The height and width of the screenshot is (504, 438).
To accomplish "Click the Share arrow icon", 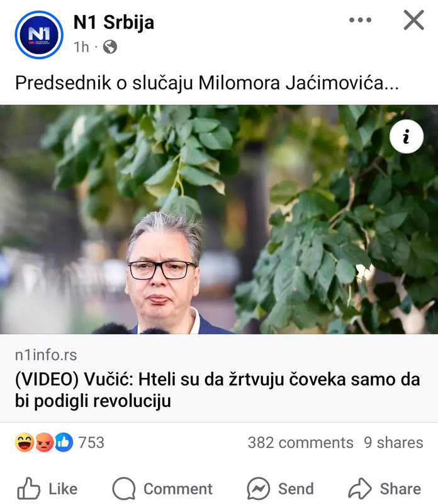I will 360,488.
